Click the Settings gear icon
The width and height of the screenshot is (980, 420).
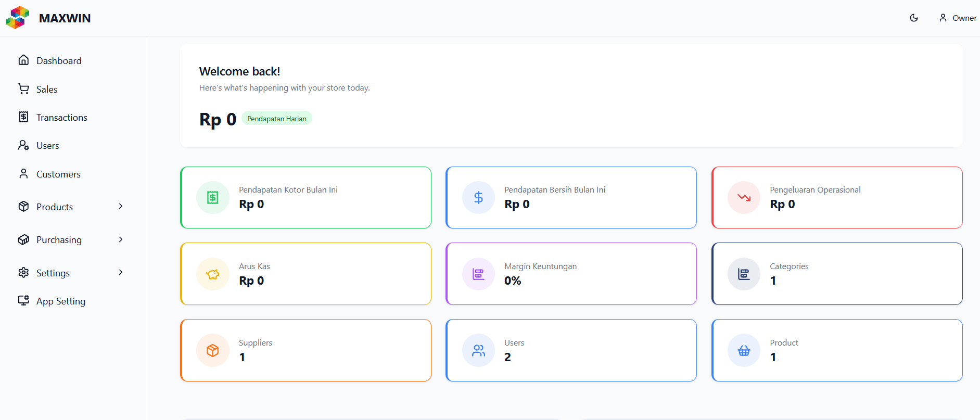click(23, 273)
